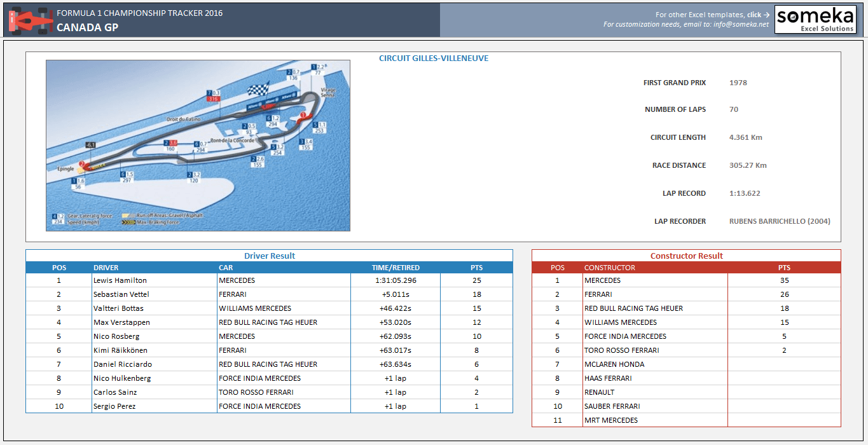Select Nico Hulkenberg driver cell
868x445 pixels.
(x=155, y=378)
